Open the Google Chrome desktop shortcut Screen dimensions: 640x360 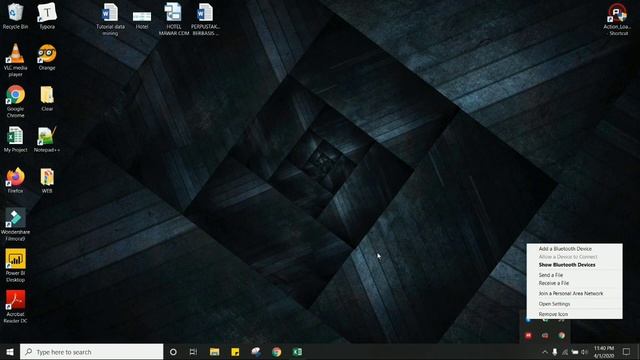pyautogui.click(x=15, y=101)
